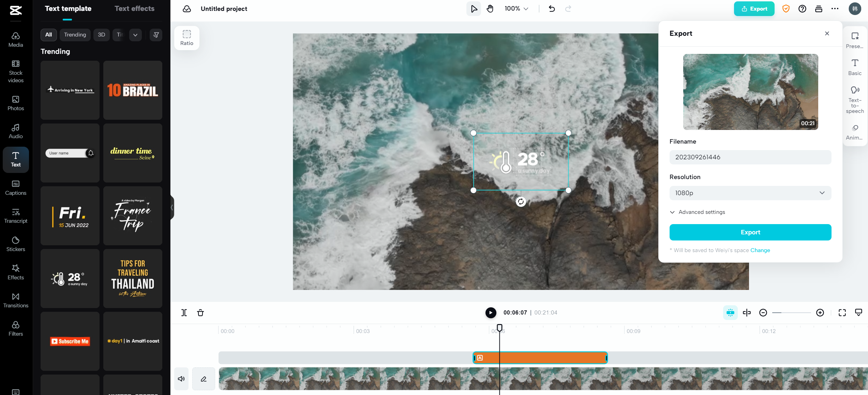This screenshot has height=395, width=868.
Task: Switch to Text effects tab
Action: [x=134, y=8]
